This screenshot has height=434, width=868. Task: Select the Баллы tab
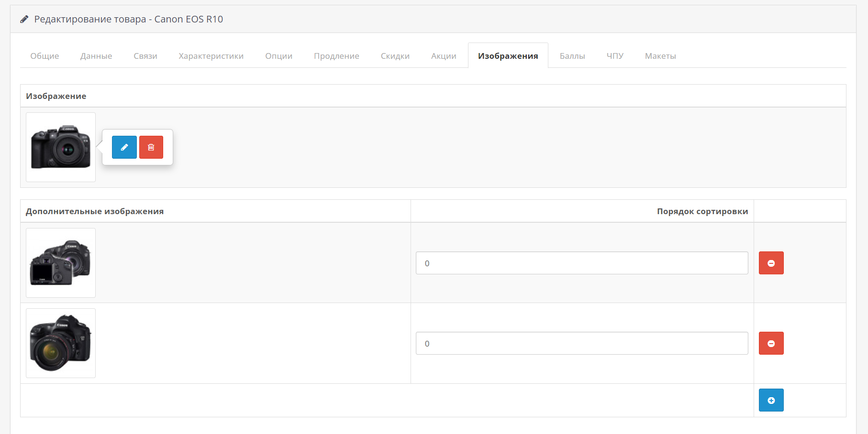coord(572,56)
